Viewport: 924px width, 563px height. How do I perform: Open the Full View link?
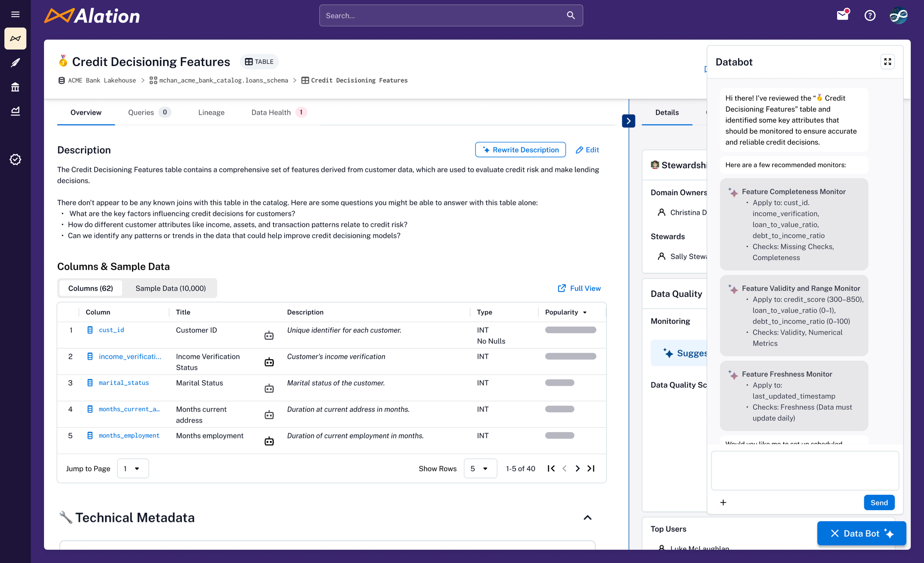pos(579,288)
